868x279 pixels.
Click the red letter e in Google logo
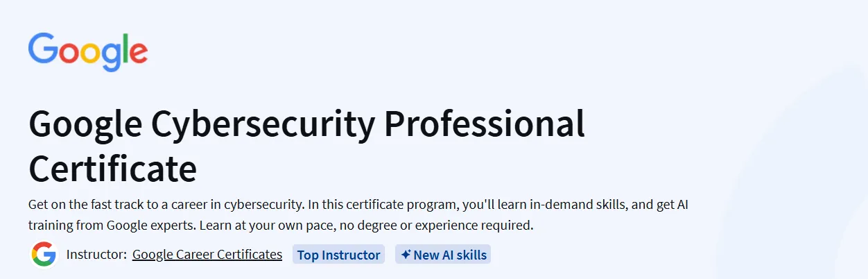coord(138,53)
